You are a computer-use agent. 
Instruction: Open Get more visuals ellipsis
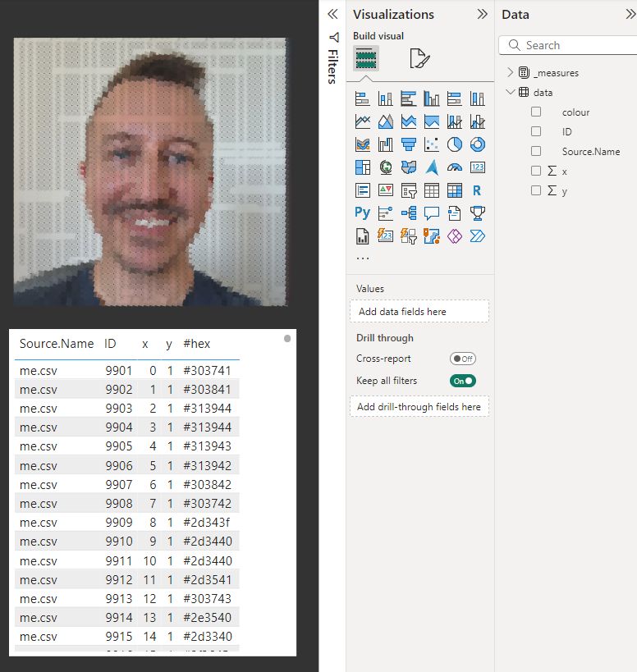(363, 258)
